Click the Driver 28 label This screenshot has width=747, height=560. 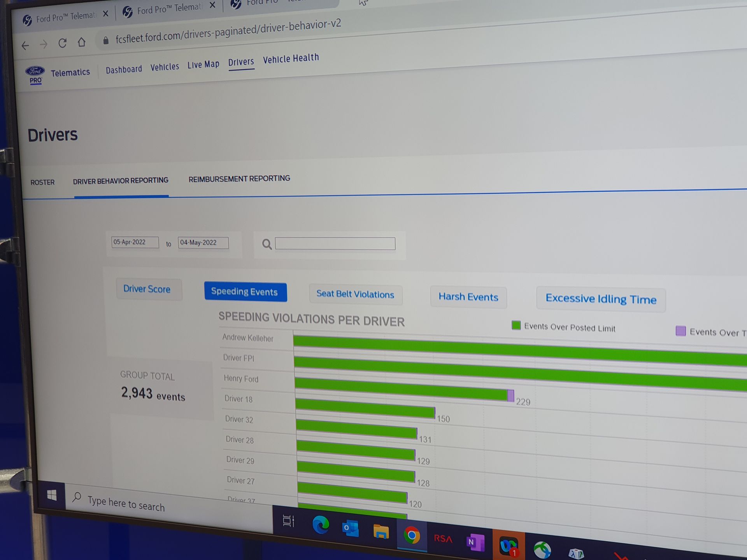[240, 440]
